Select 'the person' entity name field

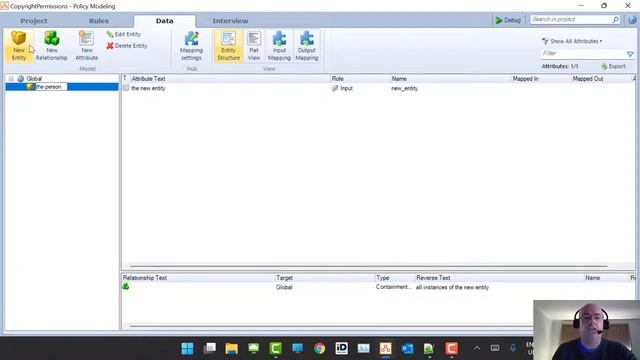[x=51, y=87]
